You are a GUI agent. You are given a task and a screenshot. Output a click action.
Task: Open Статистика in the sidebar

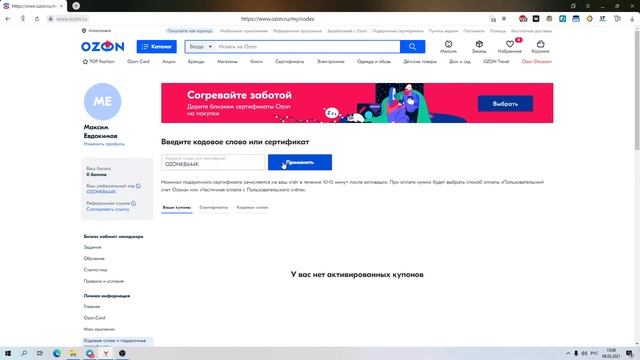point(96,270)
